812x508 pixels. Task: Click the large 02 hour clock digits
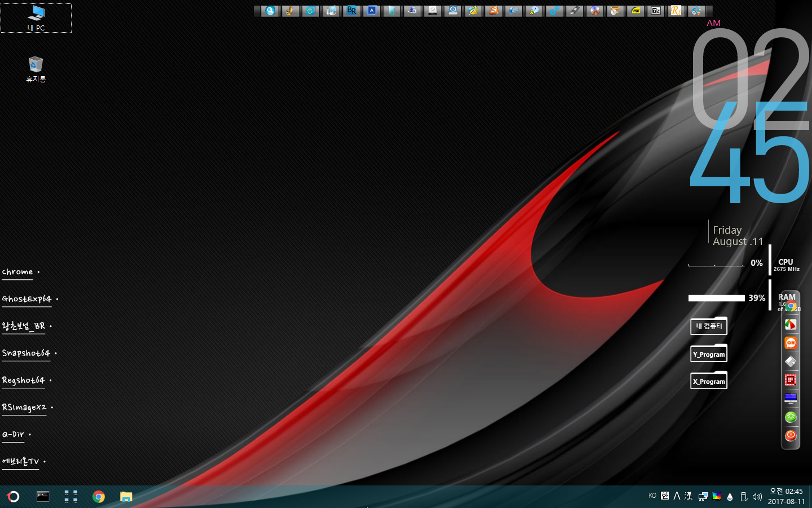click(x=751, y=79)
